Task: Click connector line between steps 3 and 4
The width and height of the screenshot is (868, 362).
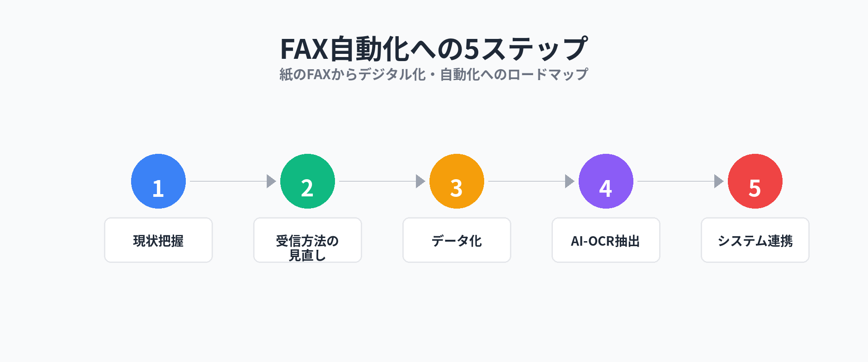Action: tap(527, 181)
